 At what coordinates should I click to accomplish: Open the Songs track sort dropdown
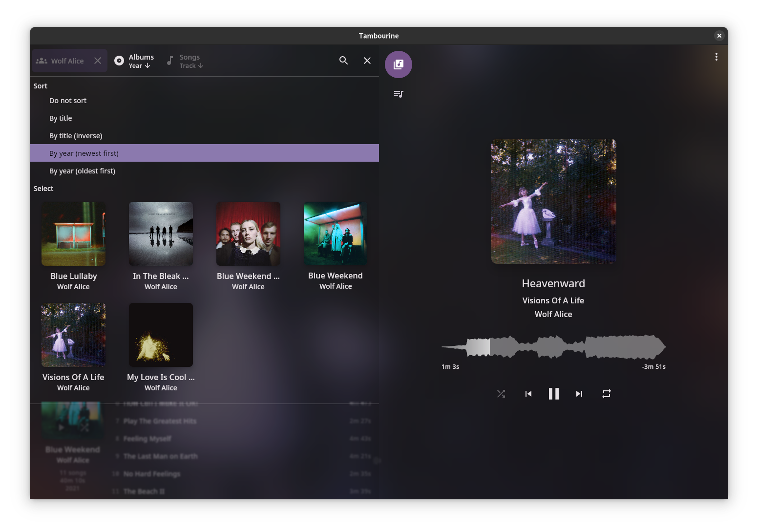(x=185, y=61)
